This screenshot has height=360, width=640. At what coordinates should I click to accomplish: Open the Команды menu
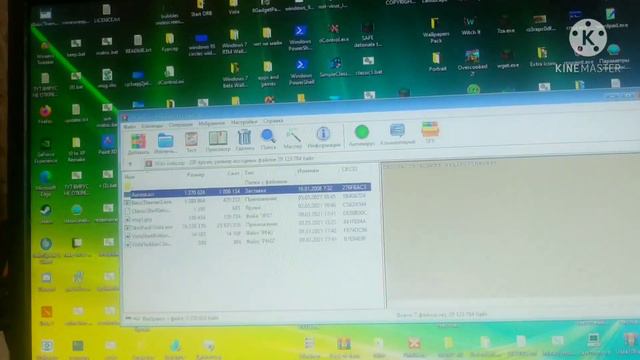[x=152, y=126]
